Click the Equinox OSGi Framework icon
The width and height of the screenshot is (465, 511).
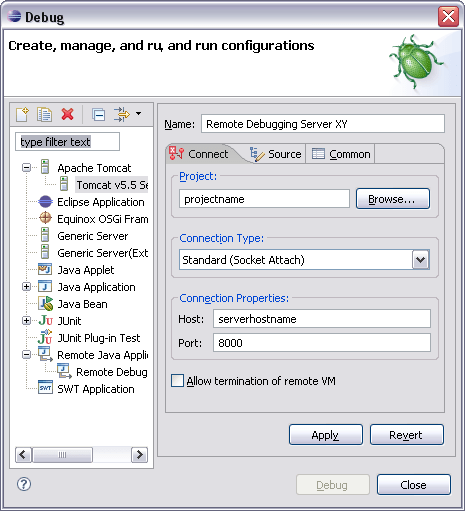(45, 218)
